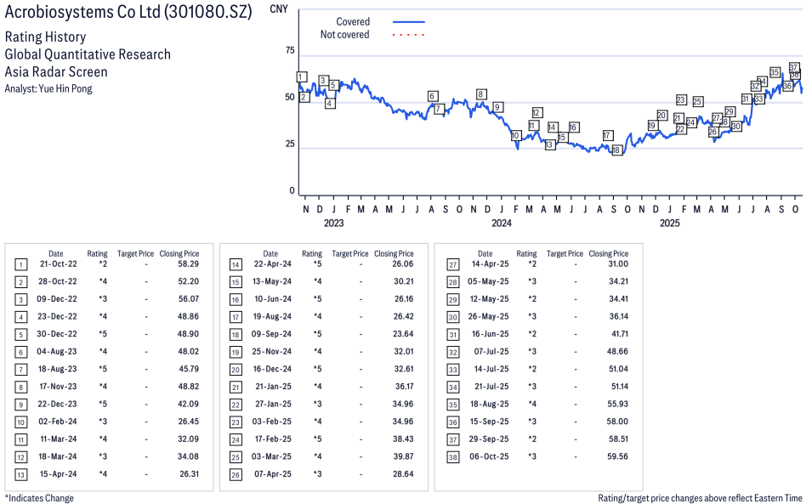Click the Closing Price header in first table
812x504 pixels.
coord(179,253)
